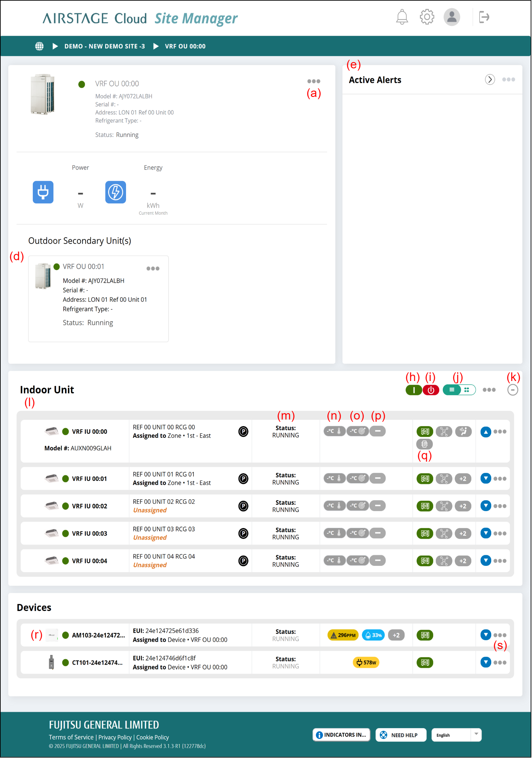Click the globe icon in breadcrumb
Viewport: 532px width, 758px height.
click(39, 46)
